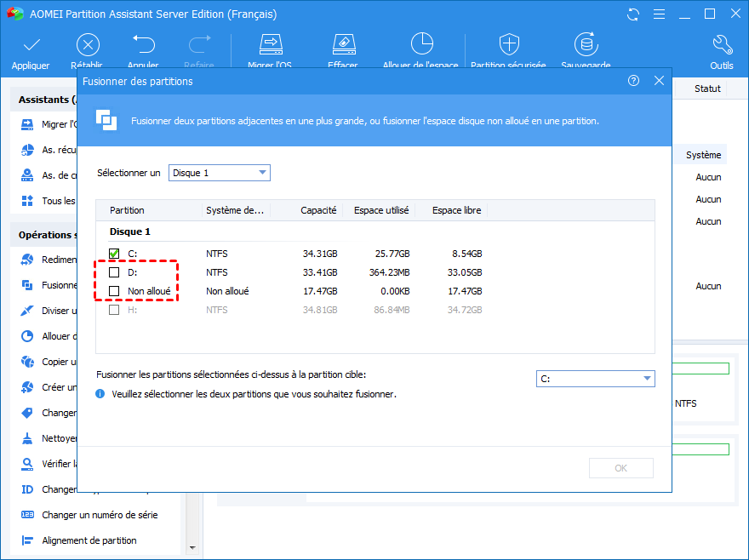The height and width of the screenshot is (560, 749).
Task: Click the ID Changer type icon
Action: (27, 489)
